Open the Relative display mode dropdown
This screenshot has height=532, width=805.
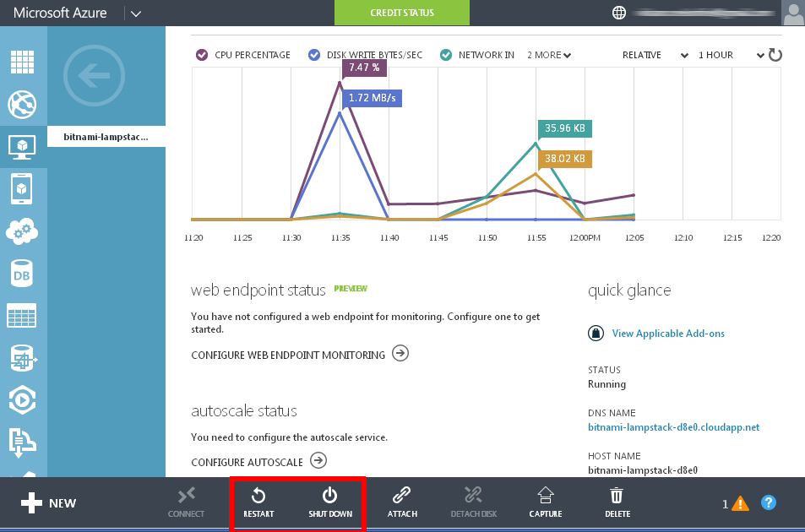[x=655, y=55]
